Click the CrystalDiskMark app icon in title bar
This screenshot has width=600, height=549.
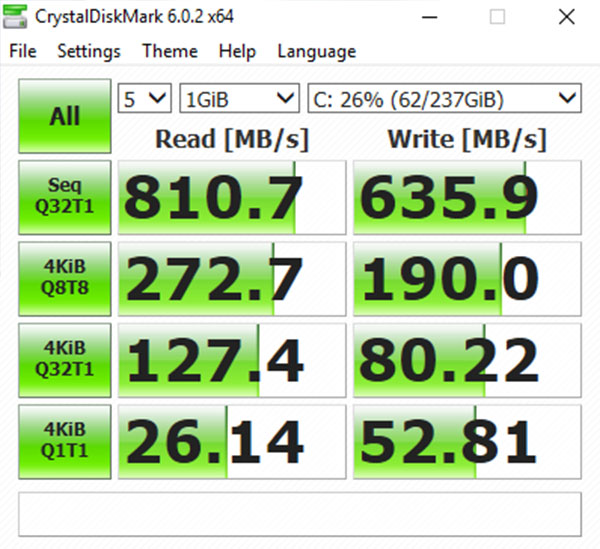(15, 16)
